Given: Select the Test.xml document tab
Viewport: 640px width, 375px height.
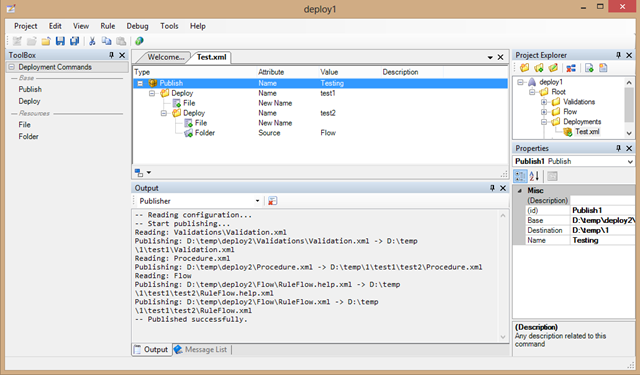Looking at the screenshot, I should pos(211,57).
